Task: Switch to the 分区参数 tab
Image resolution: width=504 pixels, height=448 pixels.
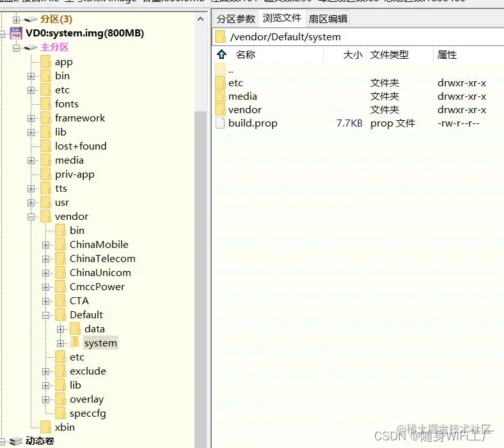Action: pyautogui.click(x=235, y=19)
